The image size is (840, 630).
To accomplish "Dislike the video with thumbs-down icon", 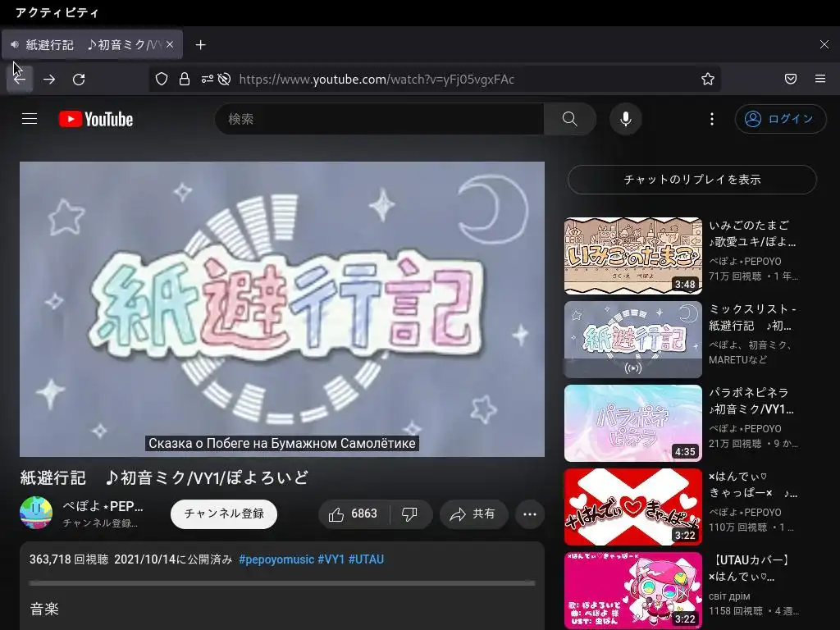I will (410, 514).
